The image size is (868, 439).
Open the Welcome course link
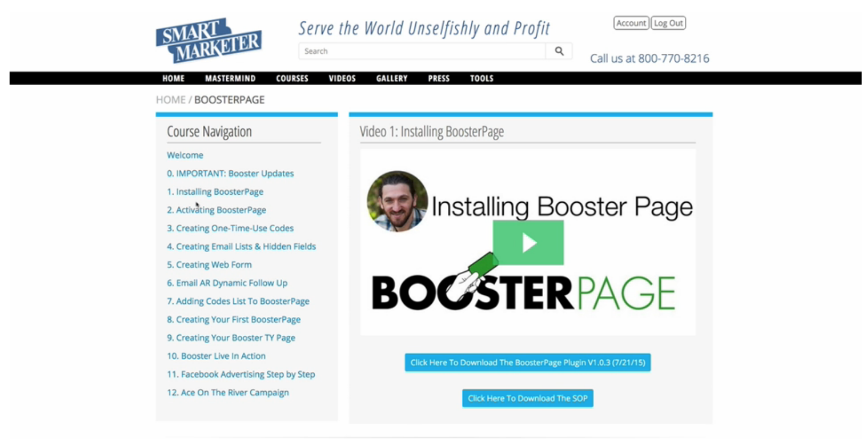(x=185, y=155)
